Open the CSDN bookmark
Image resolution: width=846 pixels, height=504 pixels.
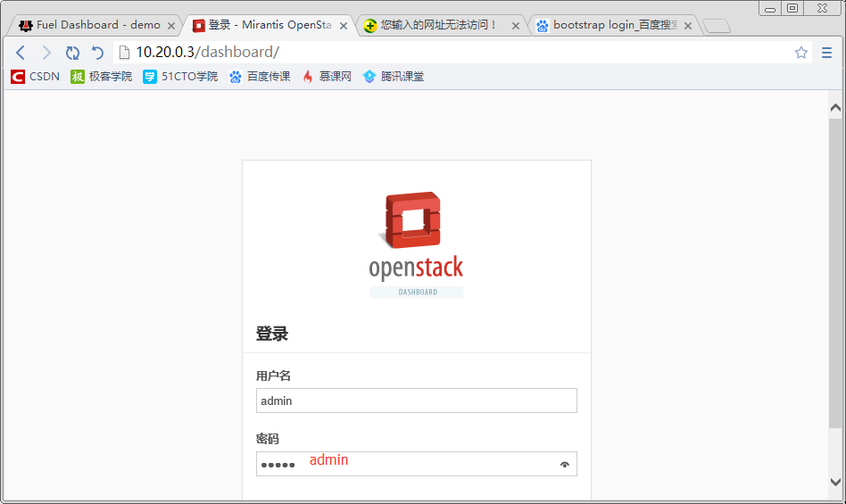pos(35,77)
